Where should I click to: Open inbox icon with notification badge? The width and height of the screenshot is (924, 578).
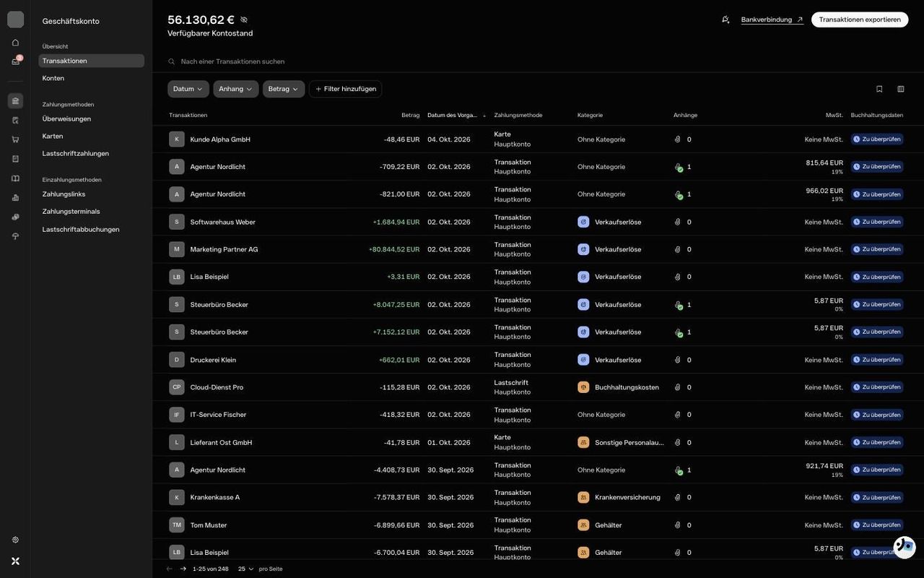[x=15, y=61]
